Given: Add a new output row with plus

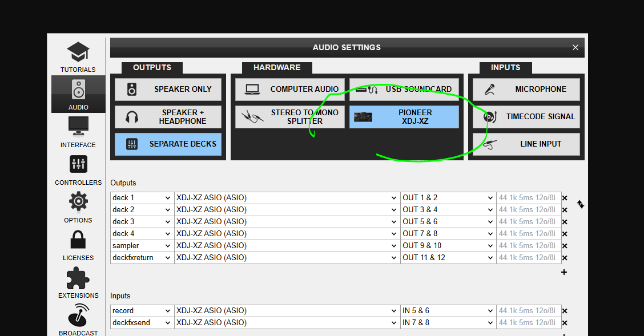Looking at the screenshot, I should pyautogui.click(x=564, y=272).
